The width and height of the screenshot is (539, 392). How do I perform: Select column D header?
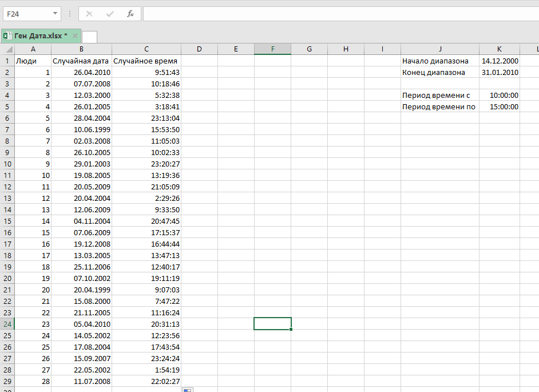199,49
